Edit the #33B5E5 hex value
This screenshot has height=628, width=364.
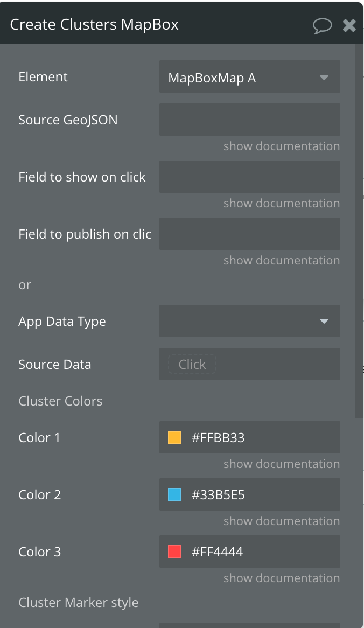coord(218,494)
